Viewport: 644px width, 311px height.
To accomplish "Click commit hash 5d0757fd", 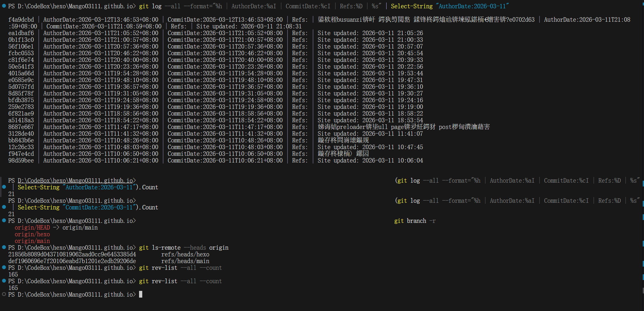I will coord(21,87).
